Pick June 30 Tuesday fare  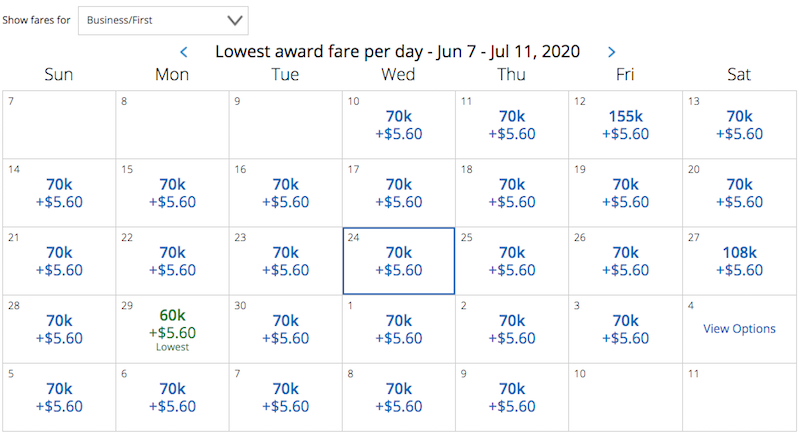pos(286,329)
